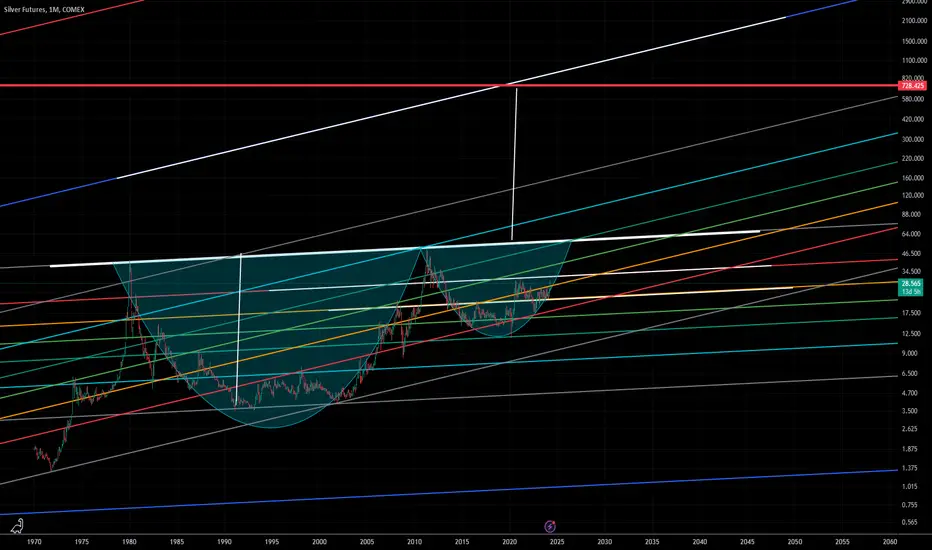Select the red 728.425 price label
This screenshot has width=932, height=550.
pos(913,86)
